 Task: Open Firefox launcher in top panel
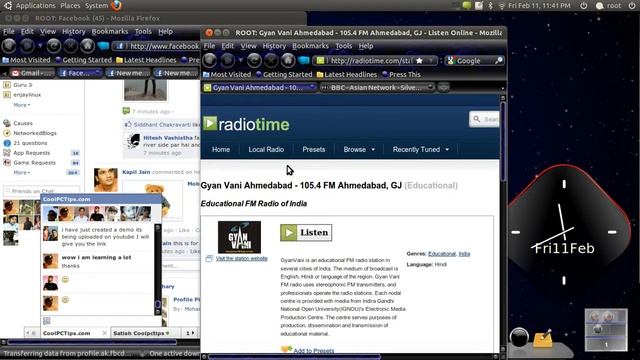116,5
